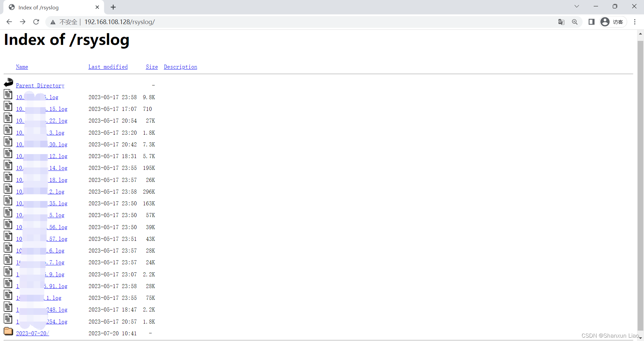Reload the directory listing page
Viewport: 644px width, 341px height.
coord(36,22)
